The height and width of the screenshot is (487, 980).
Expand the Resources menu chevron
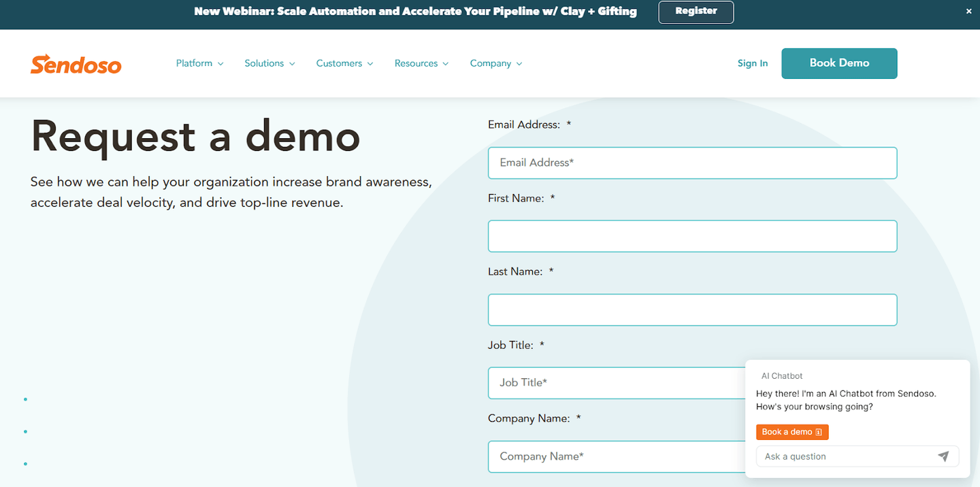(446, 64)
